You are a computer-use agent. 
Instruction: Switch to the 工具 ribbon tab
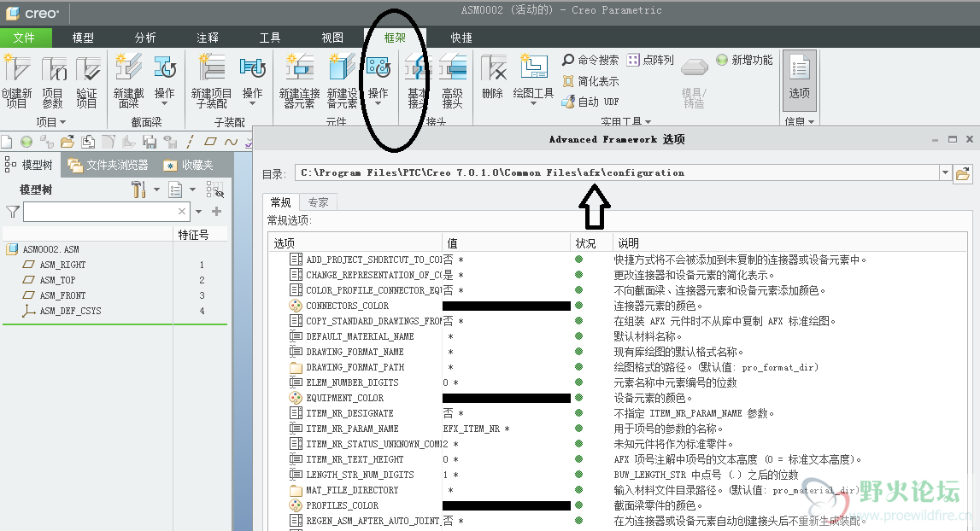[270, 38]
